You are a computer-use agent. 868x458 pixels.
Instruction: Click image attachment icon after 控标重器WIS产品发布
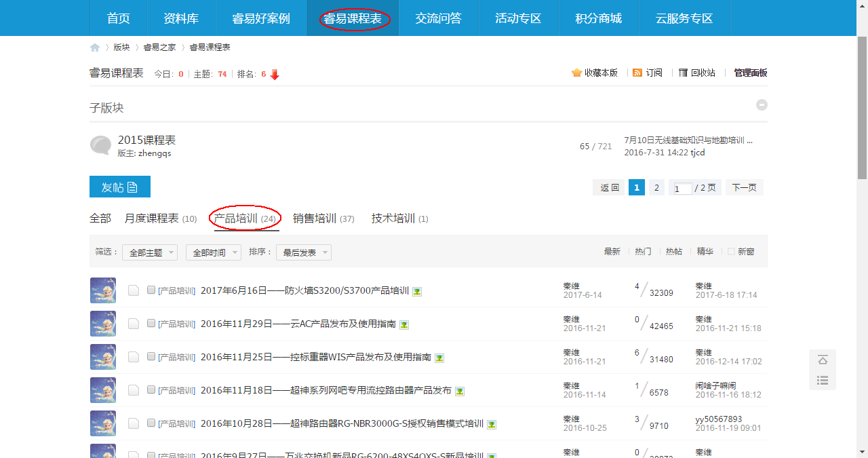pyautogui.click(x=439, y=358)
